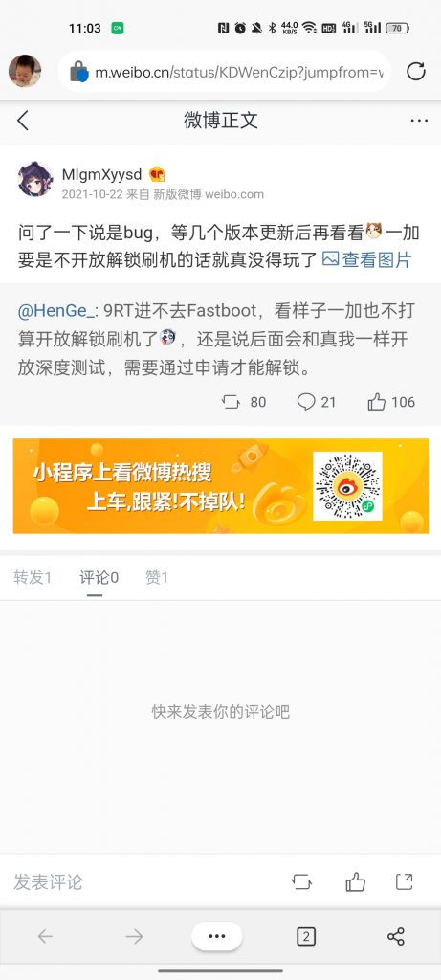Image resolution: width=441 pixels, height=980 pixels.
Task: Switch to the 转发1 tab
Action: click(x=33, y=577)
